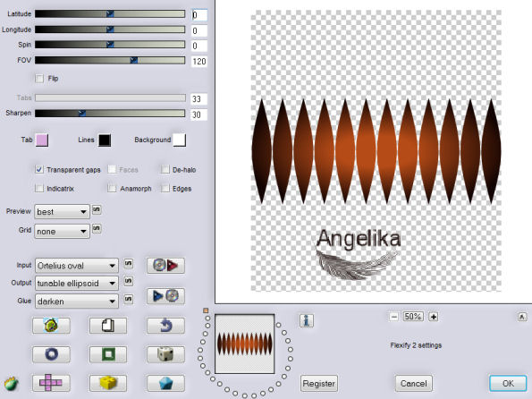Screen dimensions: 532x399
Task: Click the blue ring donut icon
Action: 51,354
